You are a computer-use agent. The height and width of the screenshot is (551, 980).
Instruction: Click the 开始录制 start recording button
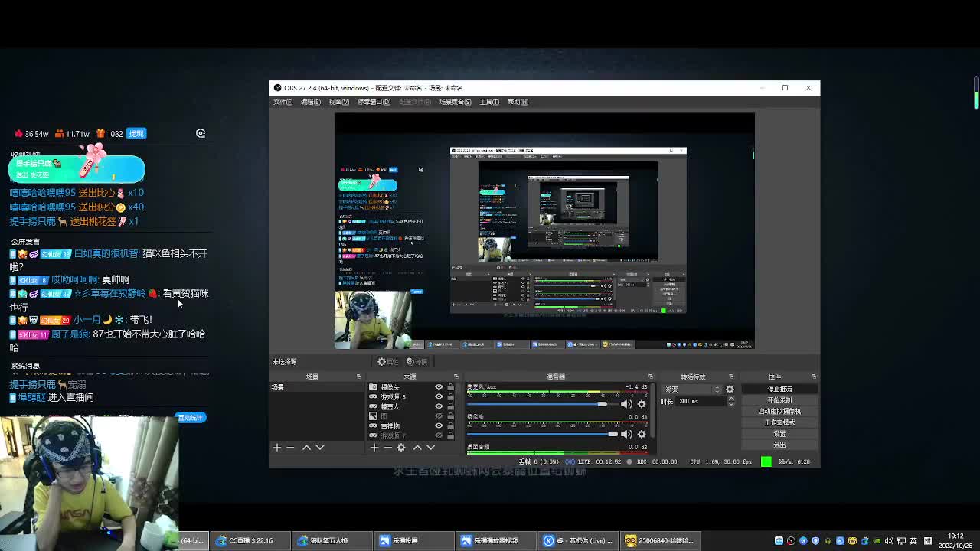(779, 400)
